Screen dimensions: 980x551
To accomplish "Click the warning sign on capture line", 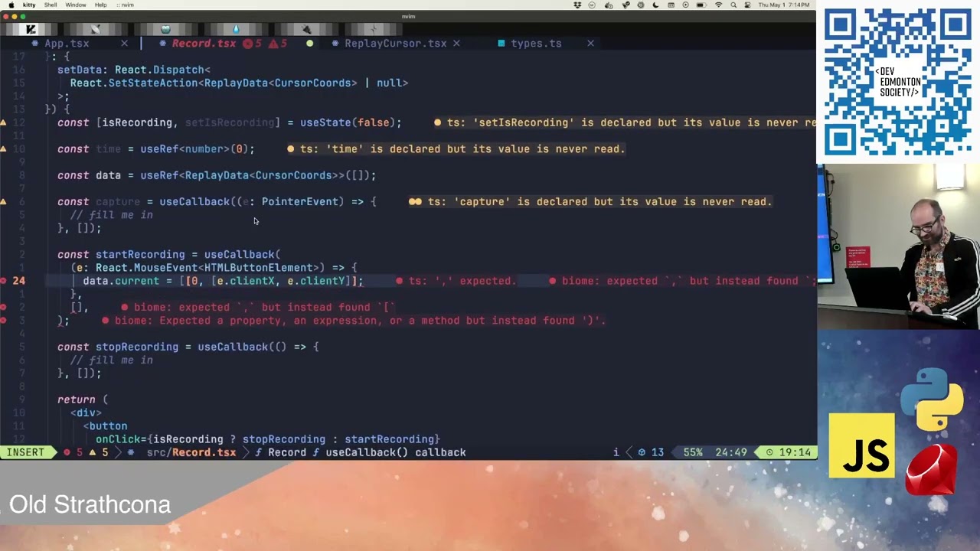I will tap(4, 202).
